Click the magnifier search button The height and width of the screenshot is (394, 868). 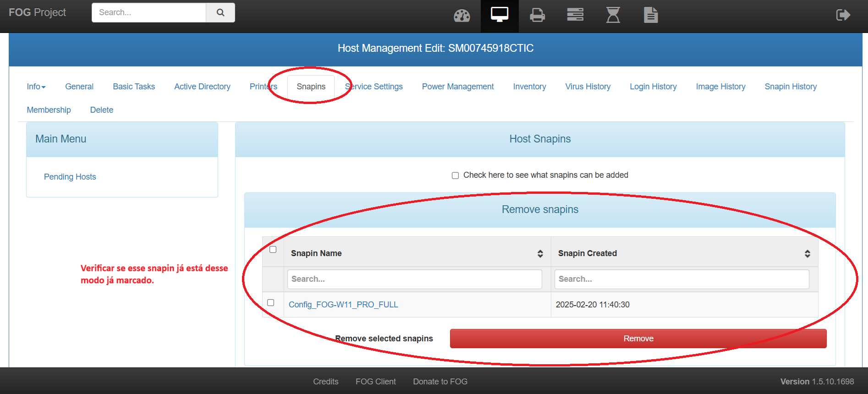coord(220,12)
